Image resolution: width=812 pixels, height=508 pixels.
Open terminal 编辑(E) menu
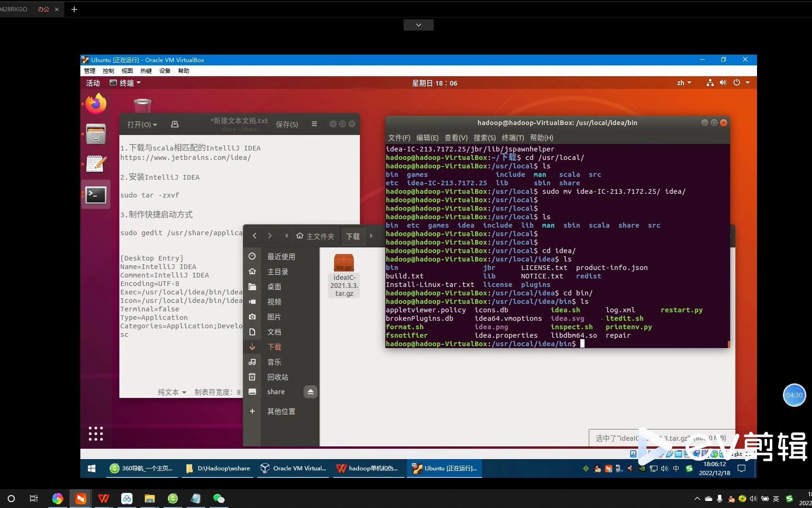(x=427, y=137)
